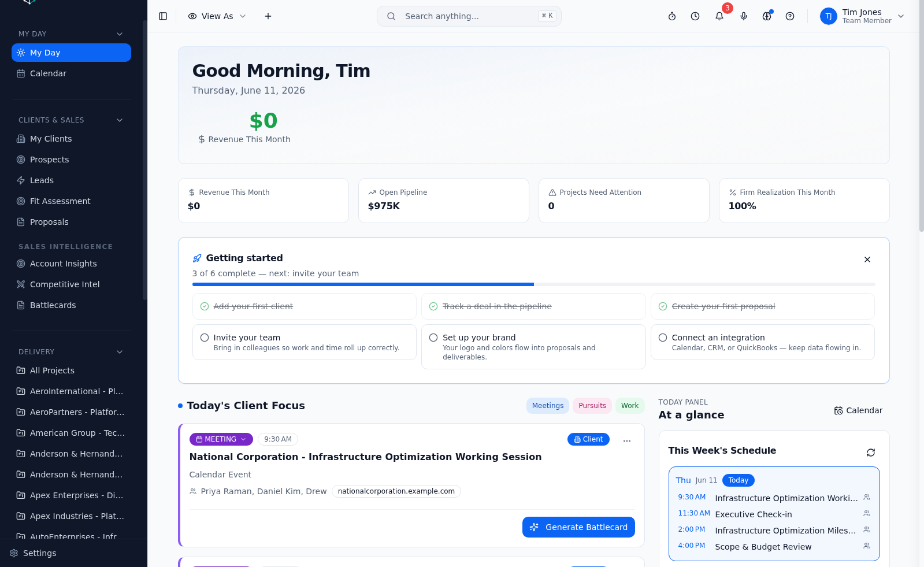Image resolution: width=924 pixels, height=567 pixels.
Task: Toggle Create your first proposal checkmark
Action: pos(663,306)
